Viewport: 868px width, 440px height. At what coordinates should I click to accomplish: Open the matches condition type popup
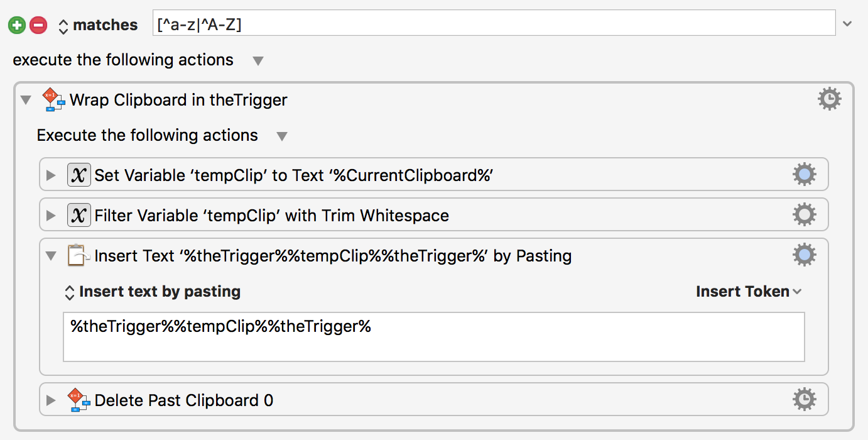pyautogui.click(x=97, y=25)
